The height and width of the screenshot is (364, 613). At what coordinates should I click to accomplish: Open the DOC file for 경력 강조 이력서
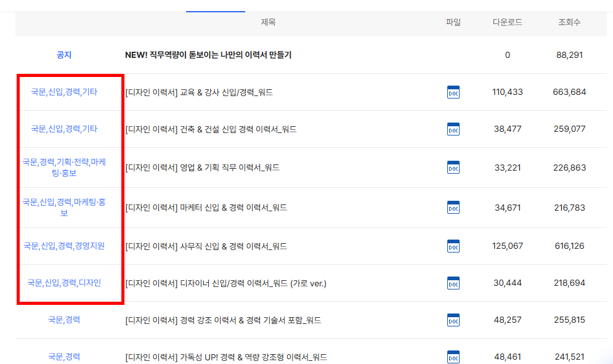[x=453, y=320]
